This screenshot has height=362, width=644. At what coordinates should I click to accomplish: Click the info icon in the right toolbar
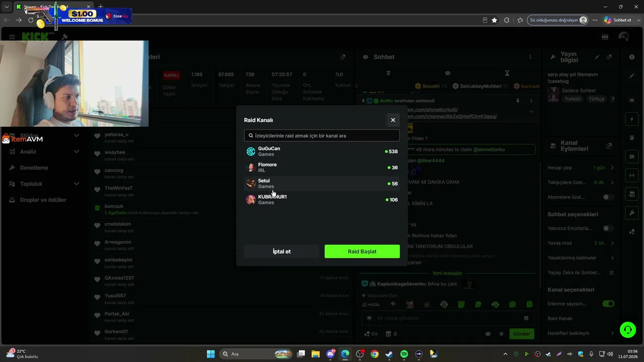pos(632,57)
